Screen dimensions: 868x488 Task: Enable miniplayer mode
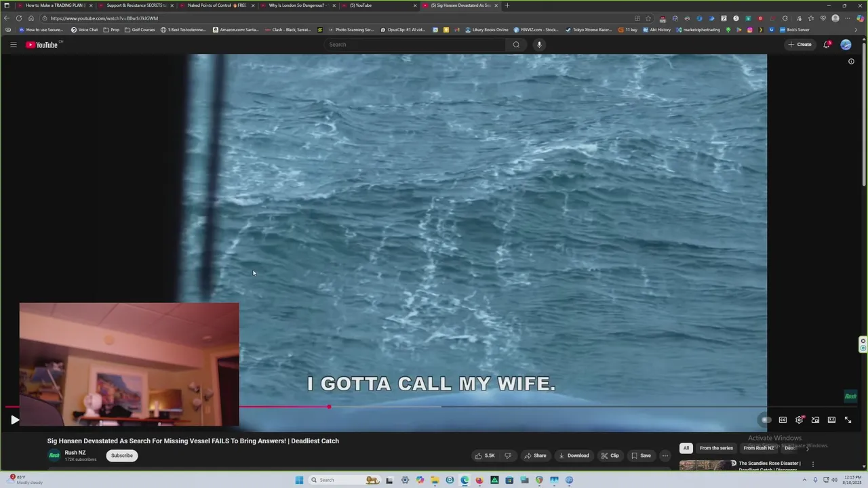tap(815, 420)
